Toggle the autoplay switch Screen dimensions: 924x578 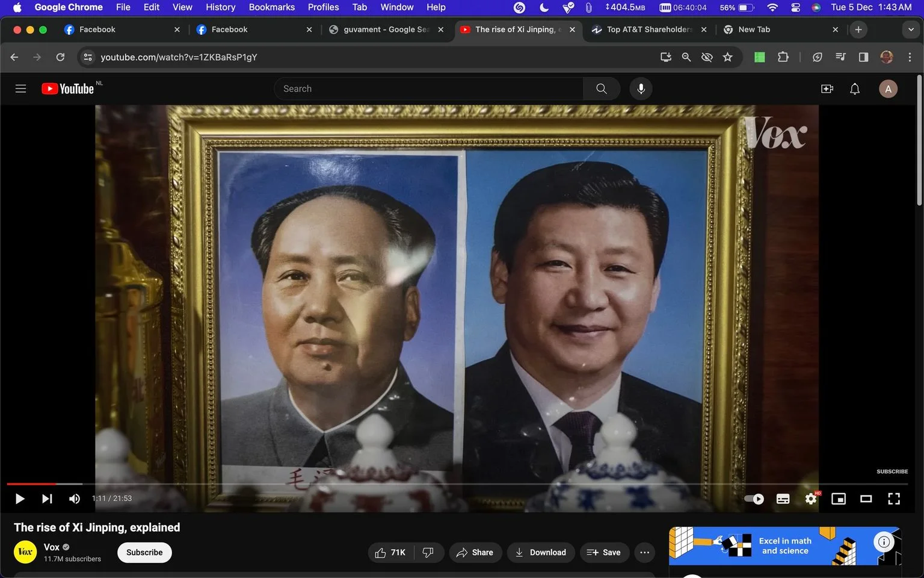pyautogui.click(x=754, y=499)
